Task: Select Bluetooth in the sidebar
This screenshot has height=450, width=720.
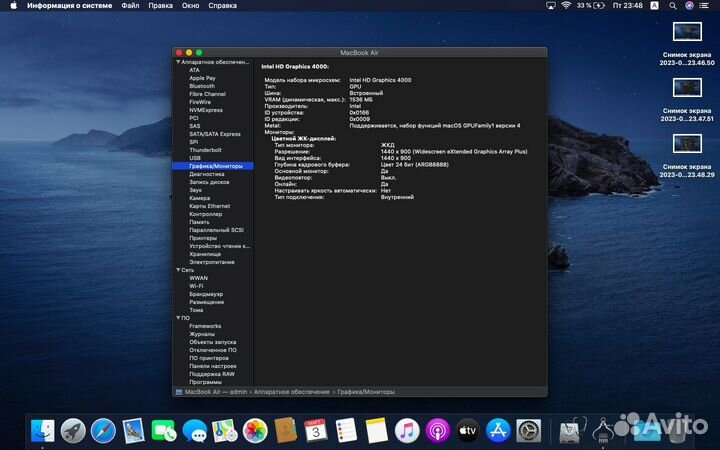Action: 202,86
